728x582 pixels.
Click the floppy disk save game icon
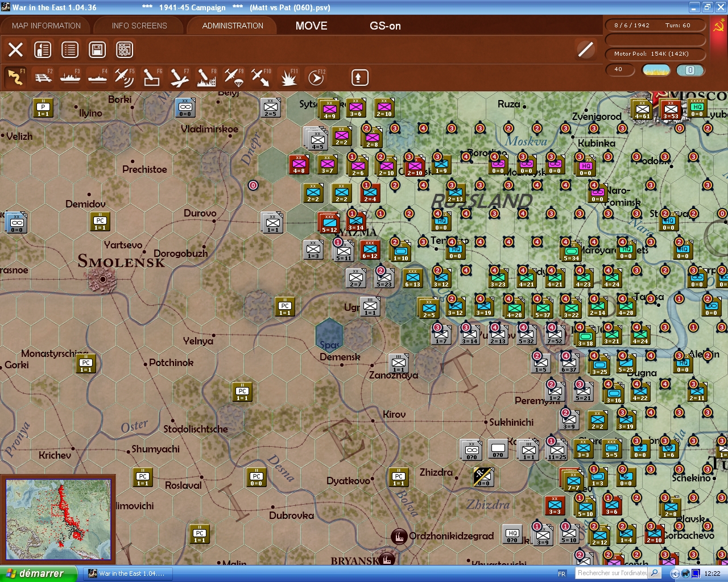coord(97,49)
